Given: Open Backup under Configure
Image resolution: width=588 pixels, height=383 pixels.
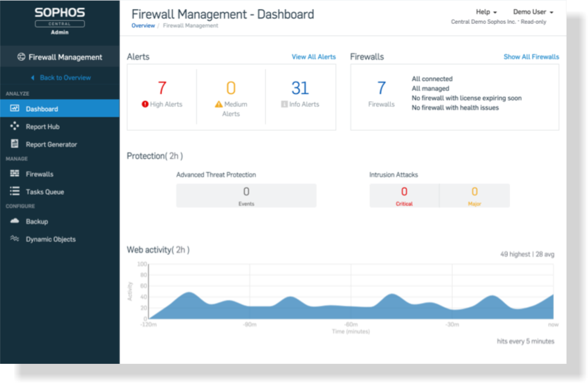Looking at the screenshot, I should click(x=60, y=221).
